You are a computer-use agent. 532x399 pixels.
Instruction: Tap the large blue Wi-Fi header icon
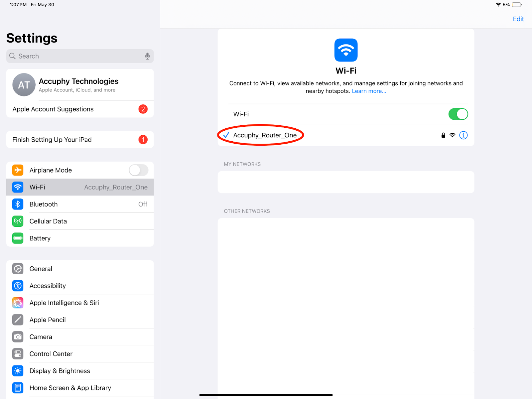point(346,50)
